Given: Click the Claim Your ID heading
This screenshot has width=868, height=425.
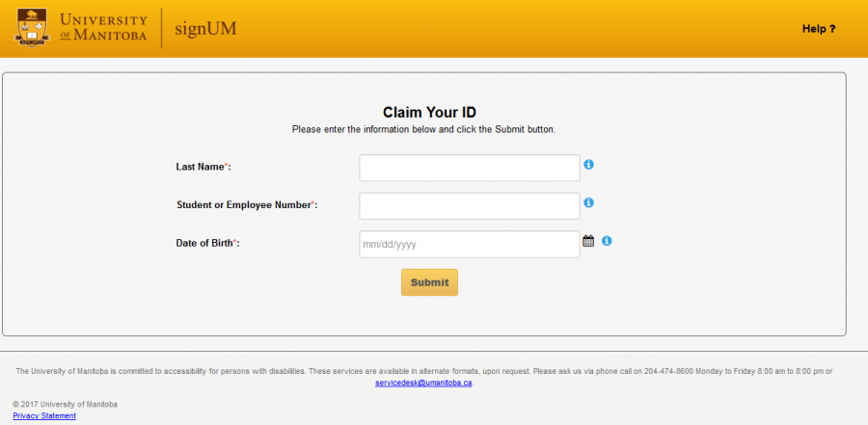Looking at the screenshot, I should click(x=423, y=112).
